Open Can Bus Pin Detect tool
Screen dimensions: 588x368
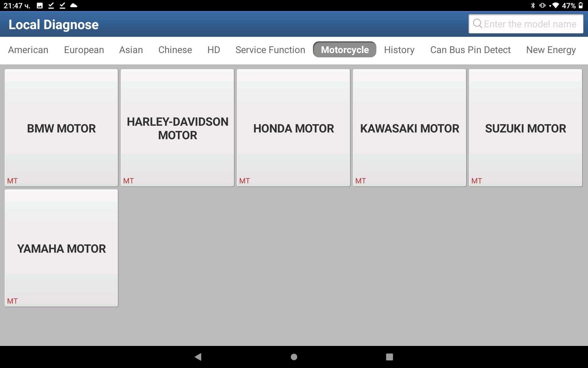tap(470, 49)
